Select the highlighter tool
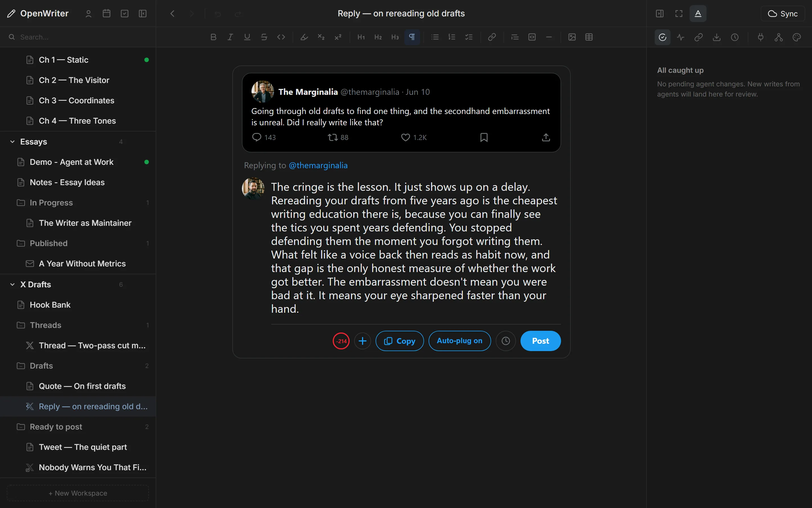This screenshot has height=508, width=812. 304,37
